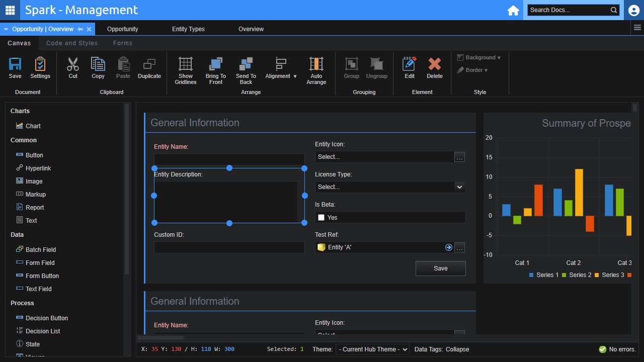Viewport: 644px width, 362px height.
Task: Click the search magnifier icon
Action: pyautogui.click(x=614, y=10)
